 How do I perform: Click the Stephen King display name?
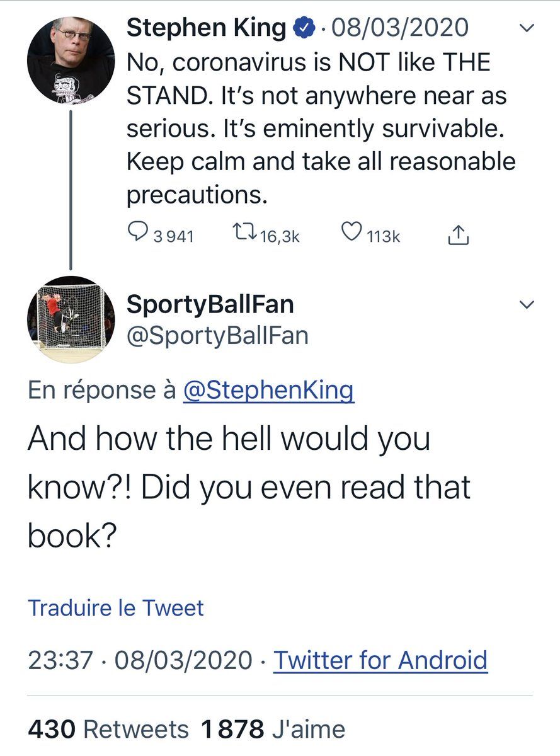[x=207, y=28]
